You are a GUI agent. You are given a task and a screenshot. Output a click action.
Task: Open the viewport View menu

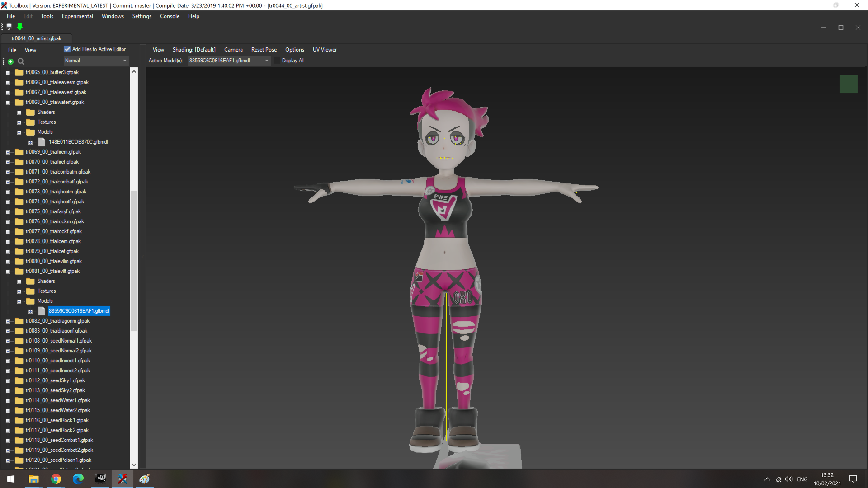pos(158,50)
